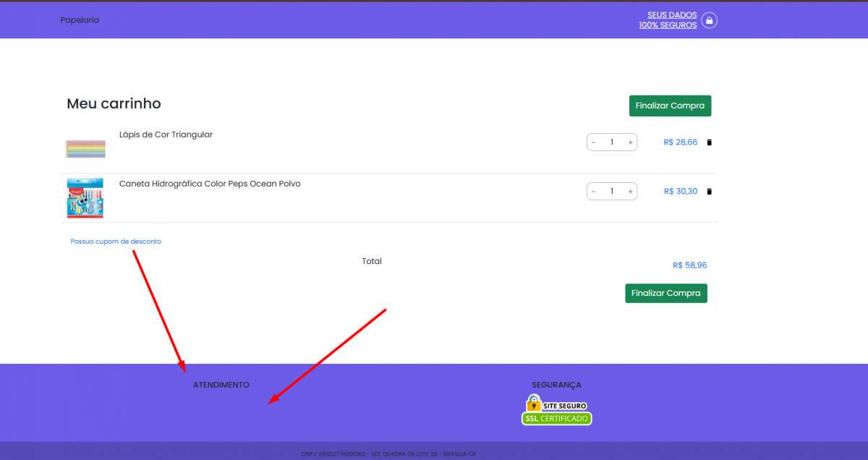Remove Caneta Hidrográfica using its trash icon
This screenshot has height=460, width=868.
point(709,192)
